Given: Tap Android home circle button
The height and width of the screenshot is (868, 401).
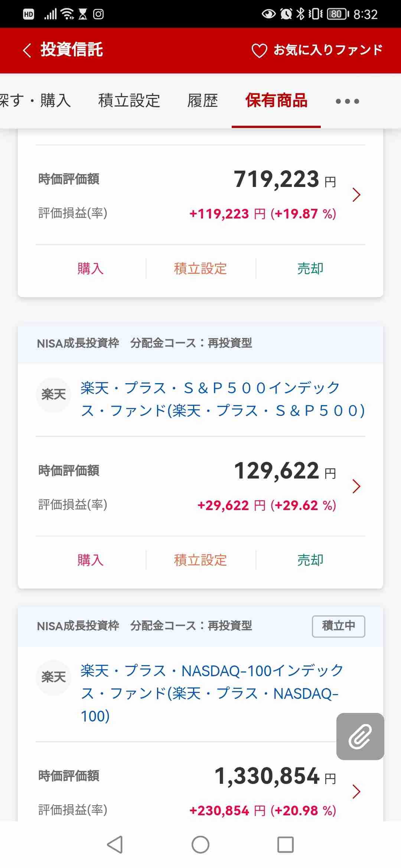Looking at the screenshot, I should 200,845.
